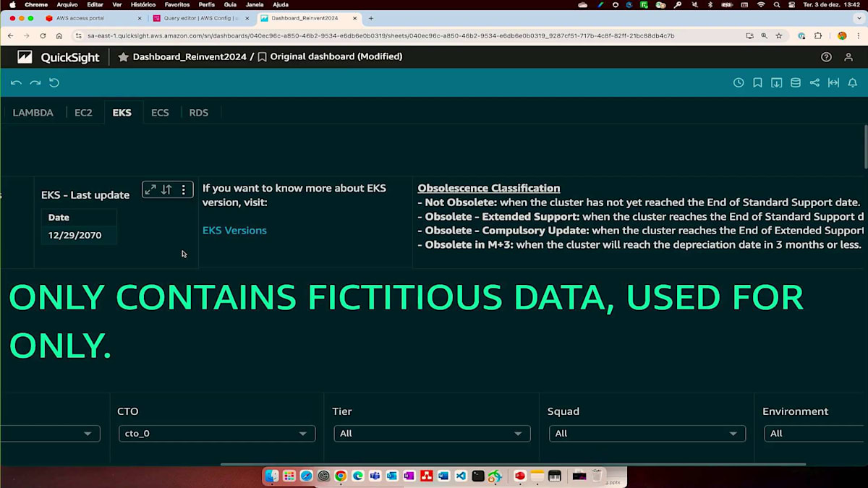Open the QuickSight user profile icon
The height and width of the screenshot is (488, 868).
tap(849, 56)
